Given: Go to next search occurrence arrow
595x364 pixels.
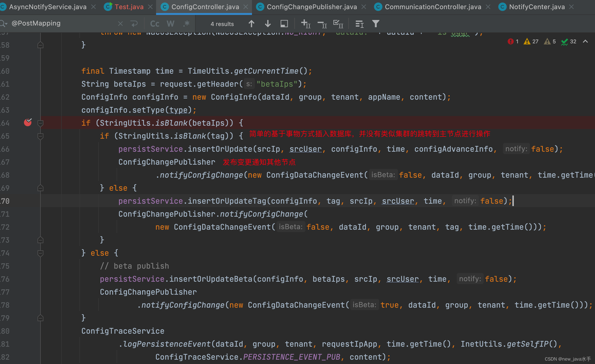Looking at the screenshot, I should coord(268,24).
